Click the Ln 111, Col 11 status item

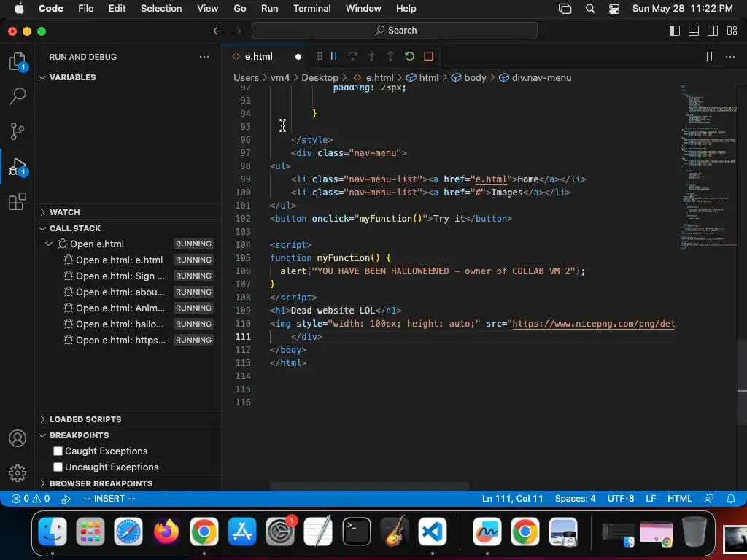coord(513,499)
